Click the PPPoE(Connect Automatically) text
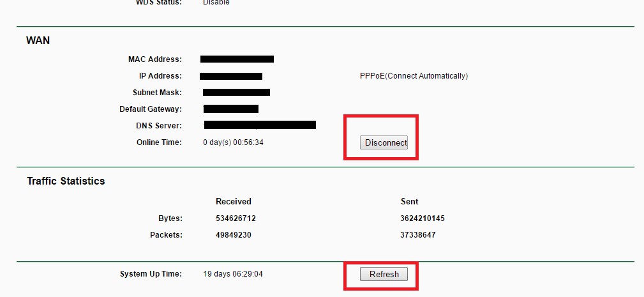 pyautogui.click(x=414, y=76)
